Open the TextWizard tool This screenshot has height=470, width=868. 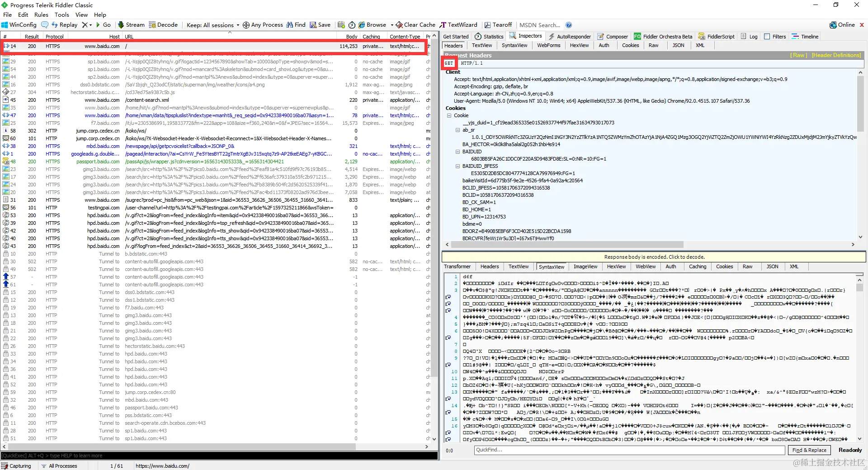tap(458, 25)
